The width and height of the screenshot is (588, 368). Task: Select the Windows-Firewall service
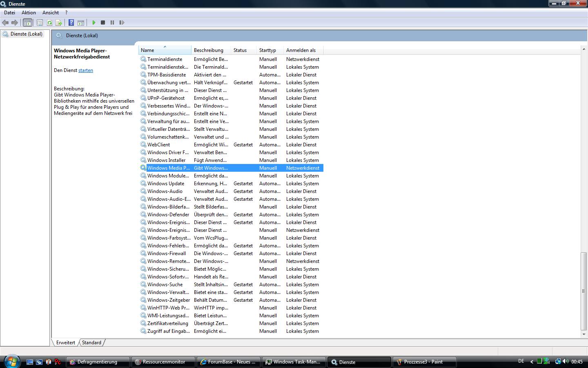pyautogui.click(x=231, y=254)
